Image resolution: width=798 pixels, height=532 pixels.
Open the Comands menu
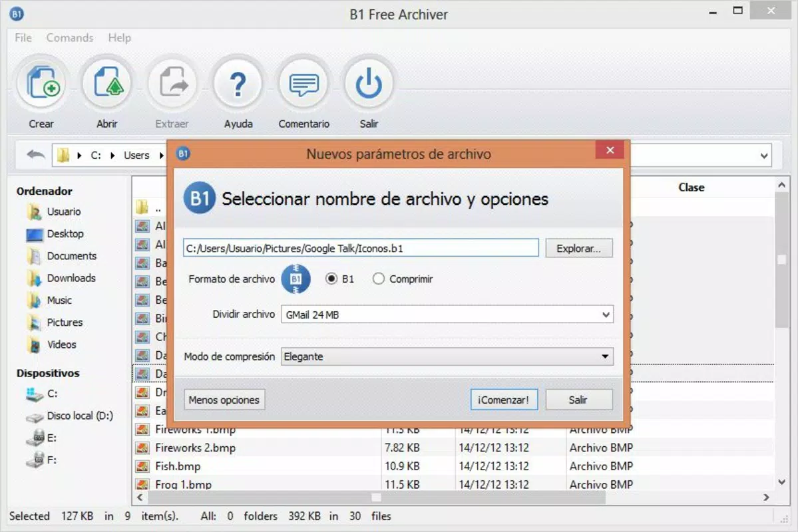(70, 38)
